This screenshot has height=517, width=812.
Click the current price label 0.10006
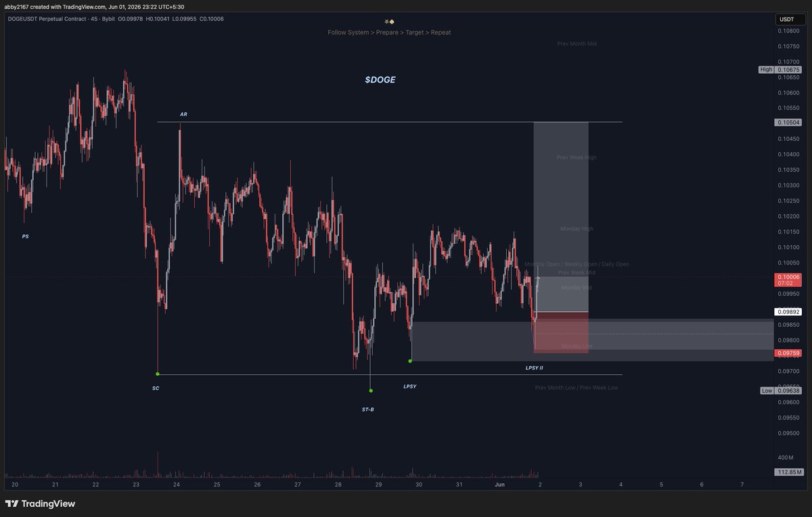coord(789,277)
